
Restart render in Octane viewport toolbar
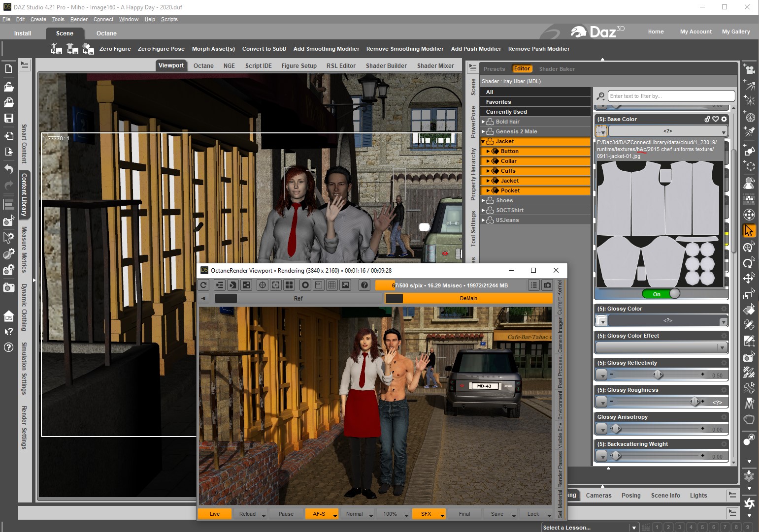click(x=204, y=285)
